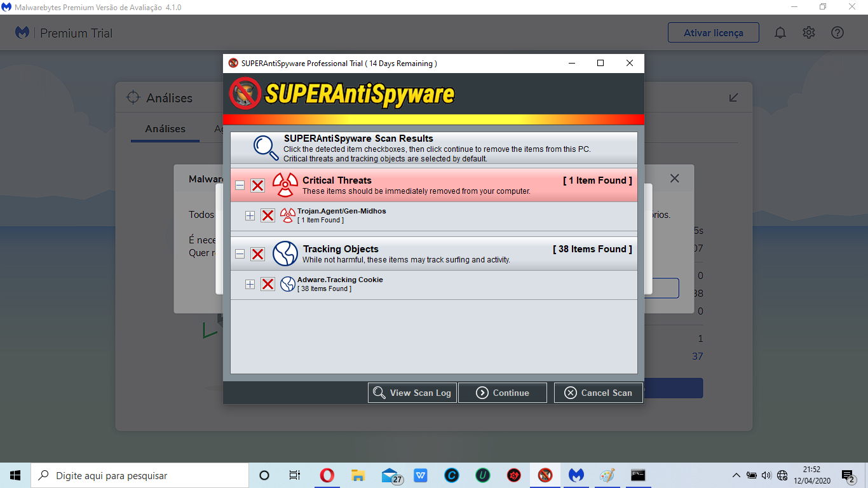Click the Adware.Tracking Cookie globe icon
The width and height of the screenshot is (868, 488).
tap(288, 284)
